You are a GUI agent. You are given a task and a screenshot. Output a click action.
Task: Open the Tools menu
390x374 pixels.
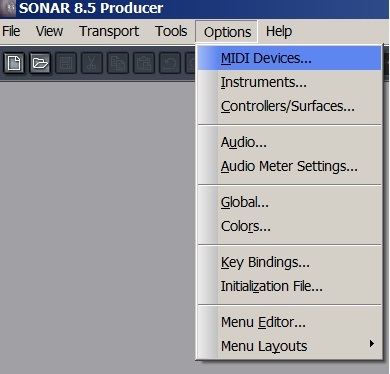(171, 31)
